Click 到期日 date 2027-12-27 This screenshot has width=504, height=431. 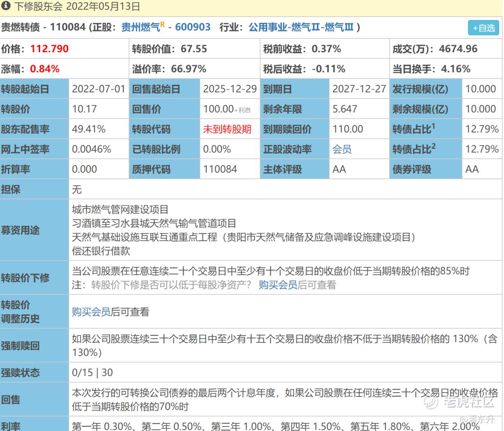[359, 89]
